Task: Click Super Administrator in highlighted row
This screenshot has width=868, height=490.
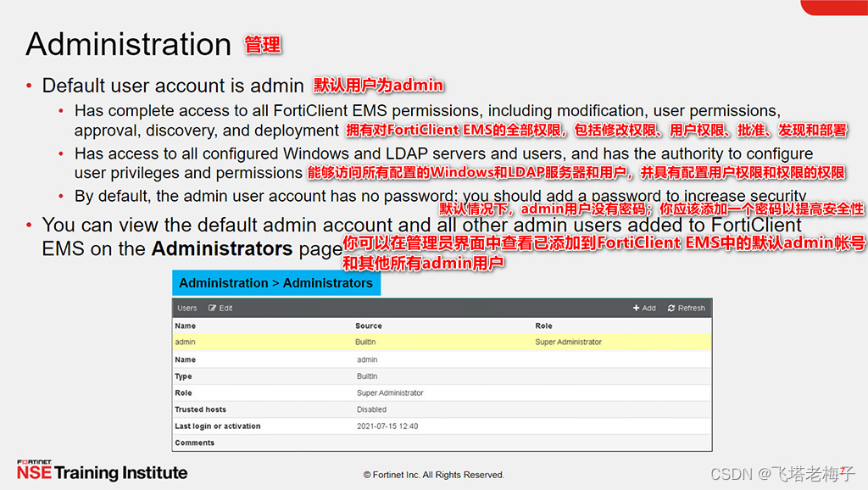Action: click(569, 342)
